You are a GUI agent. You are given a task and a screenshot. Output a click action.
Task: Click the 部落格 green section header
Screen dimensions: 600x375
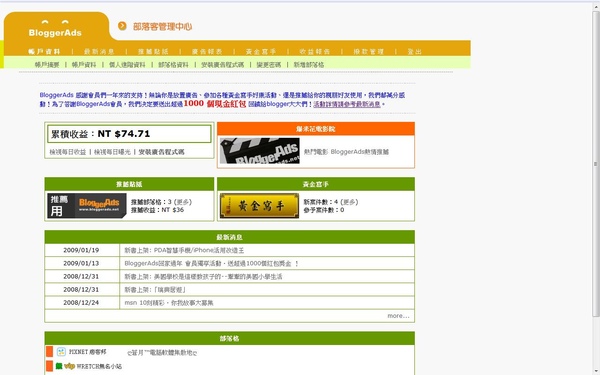coord(230,339)
